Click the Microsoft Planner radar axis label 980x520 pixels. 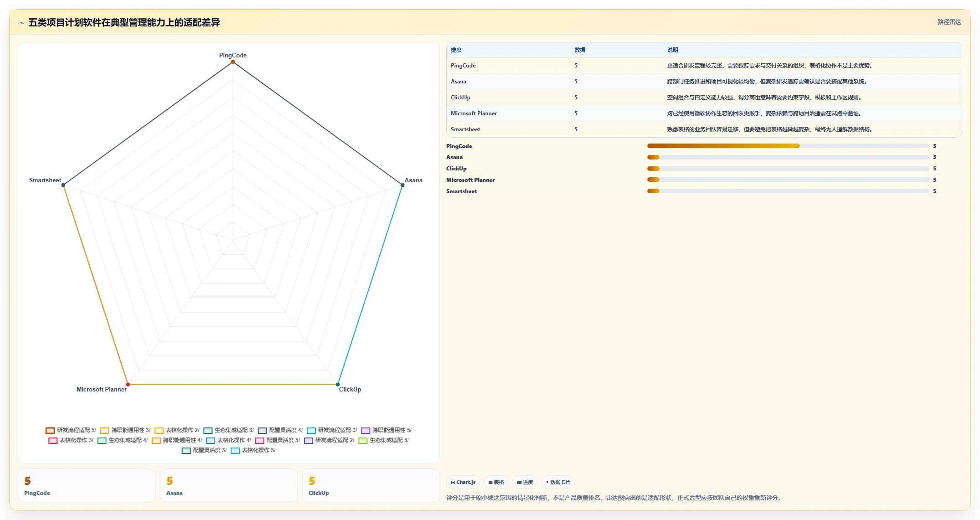(x=102, y=389)
